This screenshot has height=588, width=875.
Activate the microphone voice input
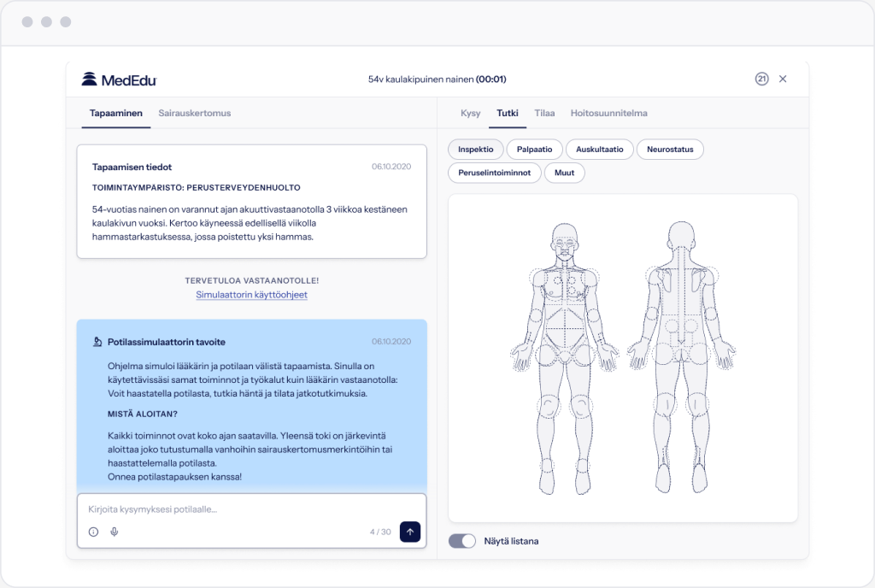115,532
